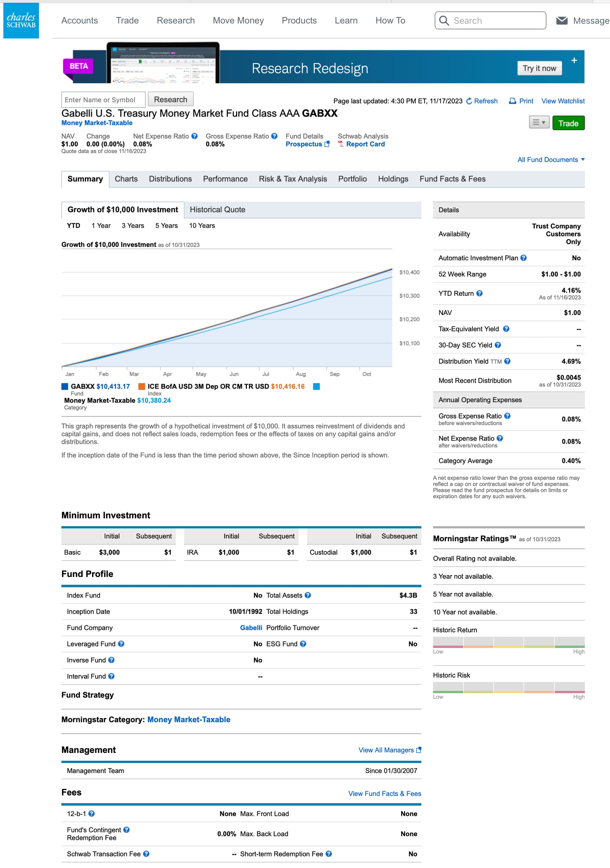Click help icon beside Total Assets
Image resolution: width=610 pixels, height=868 pixels.
308,596
